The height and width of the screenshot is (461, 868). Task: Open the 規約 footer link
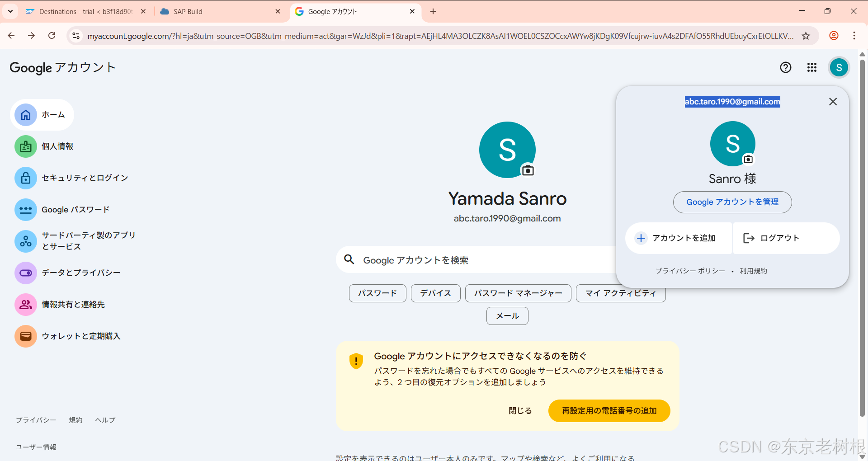tap(76, 420)
